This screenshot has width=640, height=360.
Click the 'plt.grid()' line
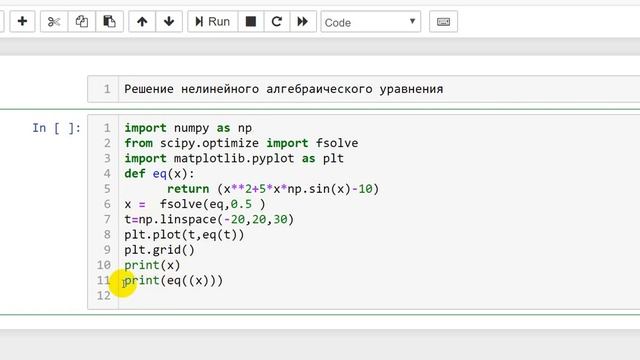point(160,250)
